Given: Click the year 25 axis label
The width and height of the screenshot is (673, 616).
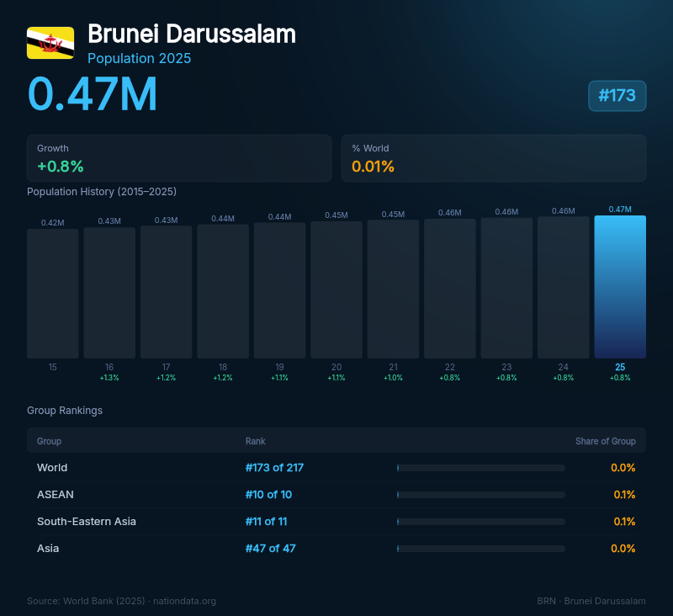Looking at the screenshot, I should pos(620,367).
